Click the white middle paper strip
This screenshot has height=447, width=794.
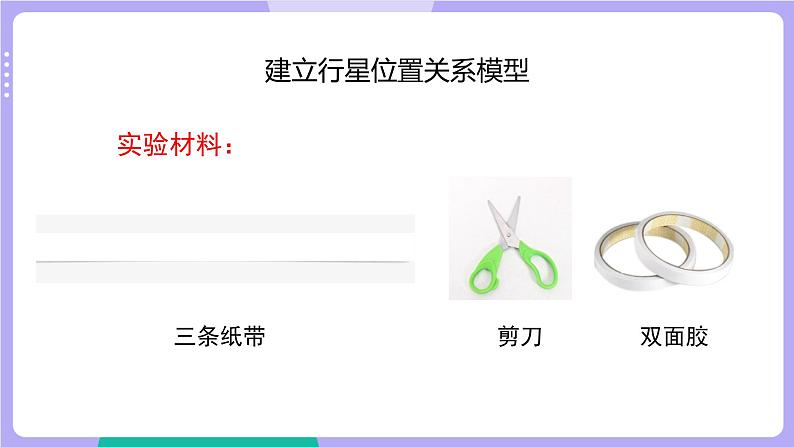225,247
